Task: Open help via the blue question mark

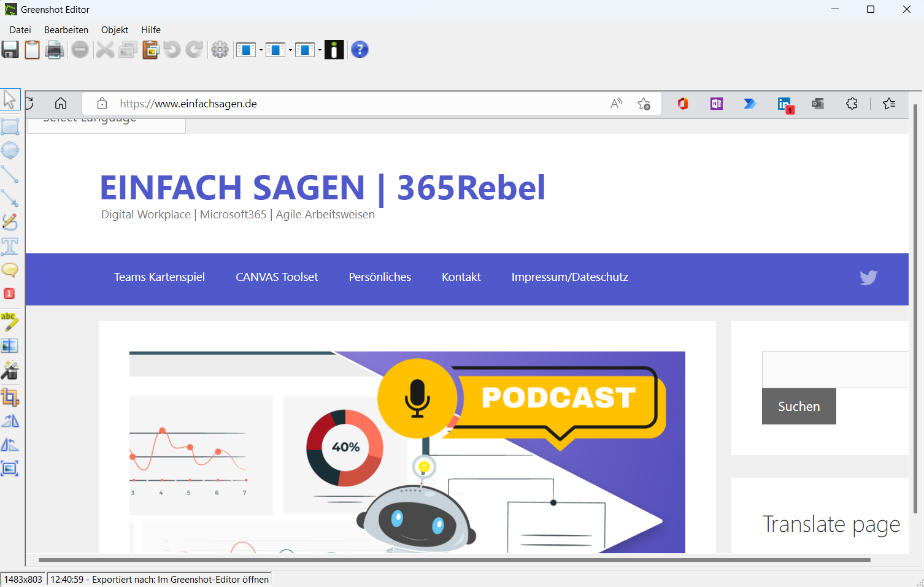Action: coord(360,50)
